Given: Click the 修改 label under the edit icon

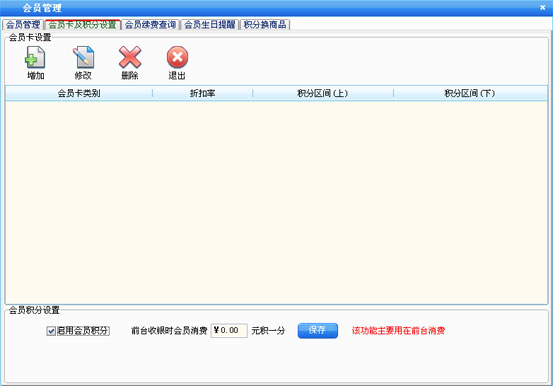Looking at the screenshot, I should [x=83, y=76].
